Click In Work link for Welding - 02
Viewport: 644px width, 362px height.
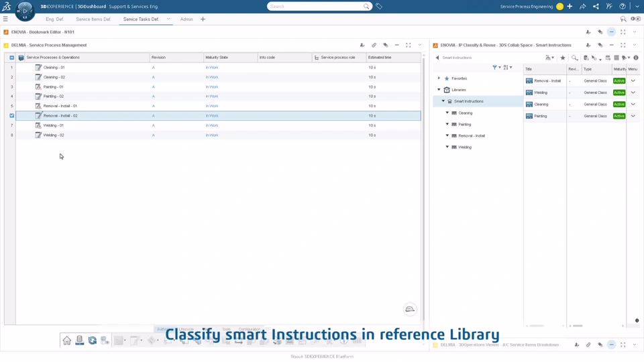(x=212, y=135)
